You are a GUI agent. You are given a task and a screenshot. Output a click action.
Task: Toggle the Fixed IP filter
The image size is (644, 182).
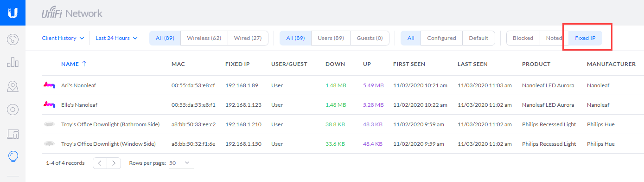pos(585,38)
